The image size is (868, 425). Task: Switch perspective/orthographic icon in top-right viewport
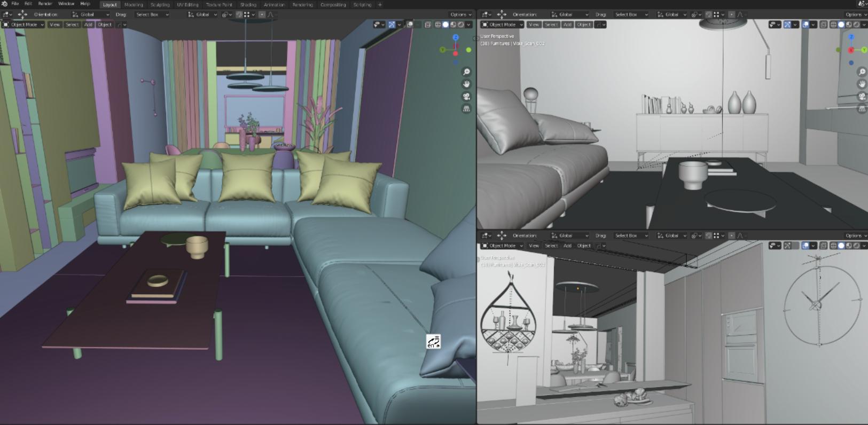(x=862, y=108)
